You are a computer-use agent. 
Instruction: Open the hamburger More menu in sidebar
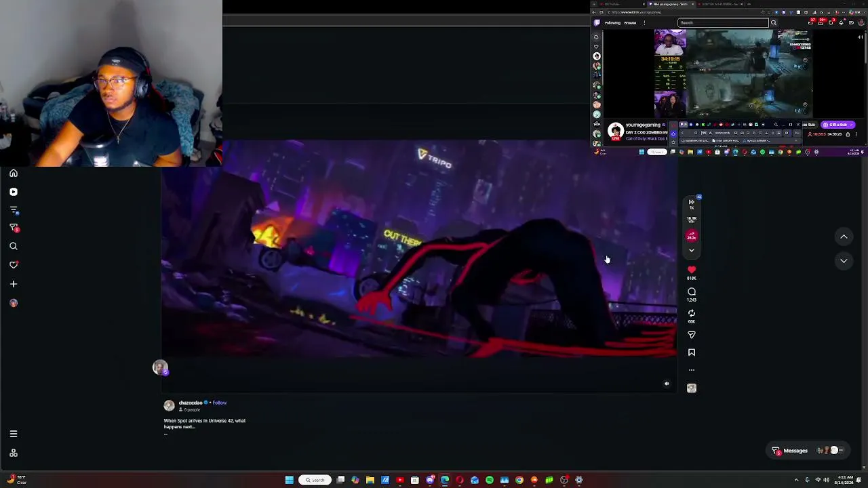coord(14,434)
